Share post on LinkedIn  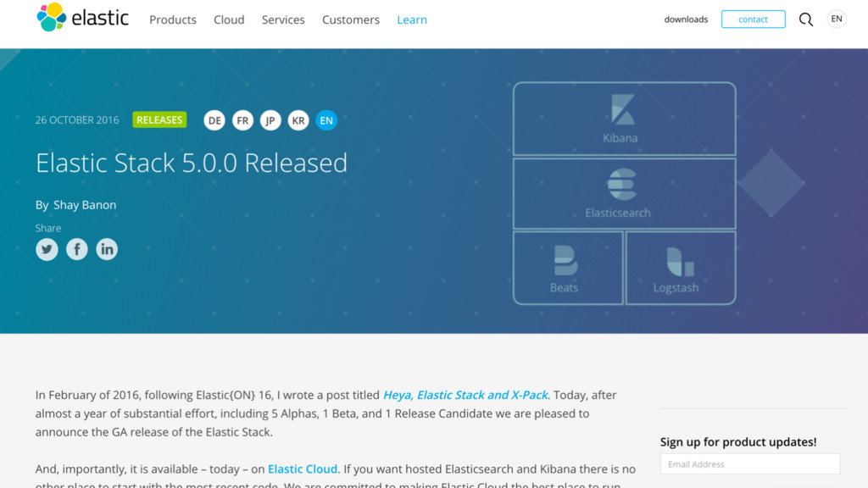(107, 249)
